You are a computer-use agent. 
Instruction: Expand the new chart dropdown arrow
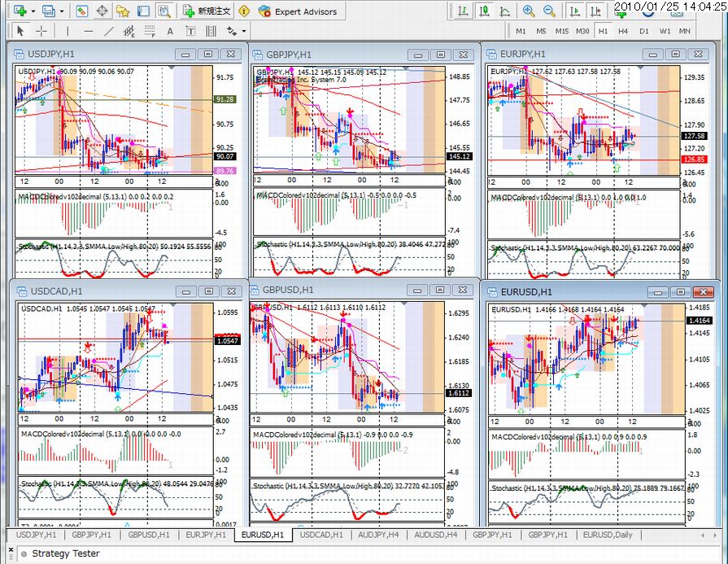(x=33, y=11)
